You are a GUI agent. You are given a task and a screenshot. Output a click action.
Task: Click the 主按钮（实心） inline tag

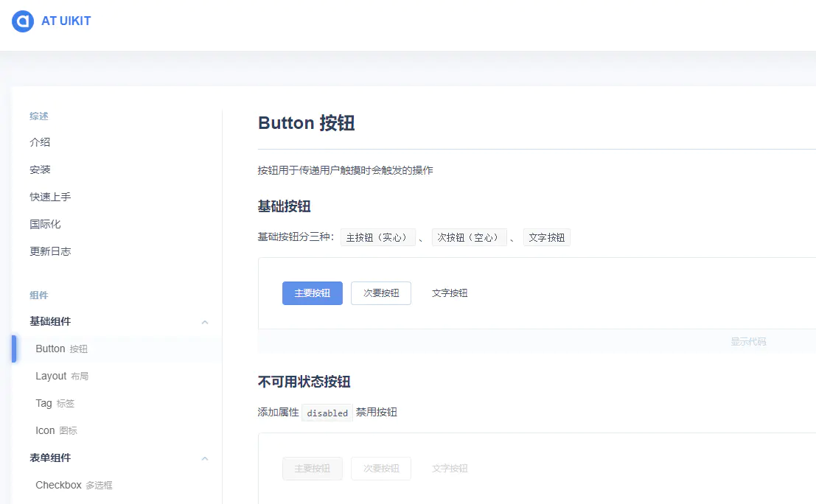click(377, 237)
